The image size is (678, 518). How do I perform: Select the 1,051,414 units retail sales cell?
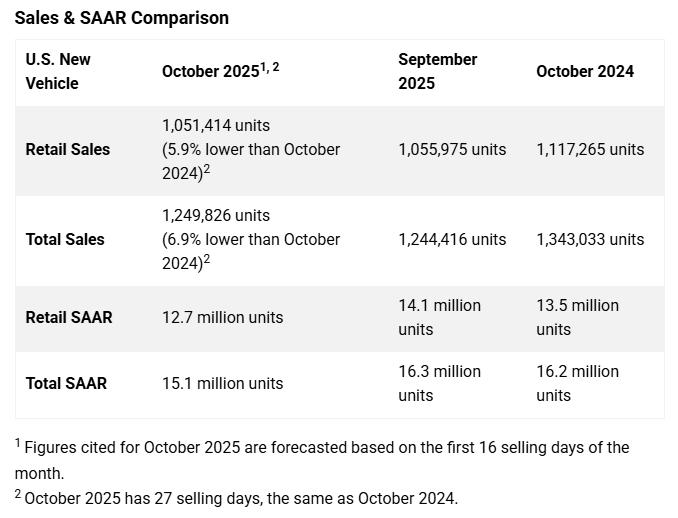click(x=250, y=149)
